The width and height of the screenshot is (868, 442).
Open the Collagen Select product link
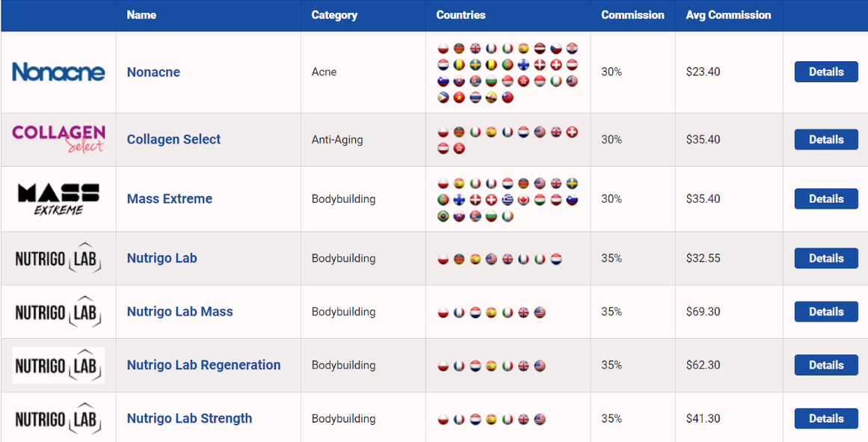coord(173,139)
